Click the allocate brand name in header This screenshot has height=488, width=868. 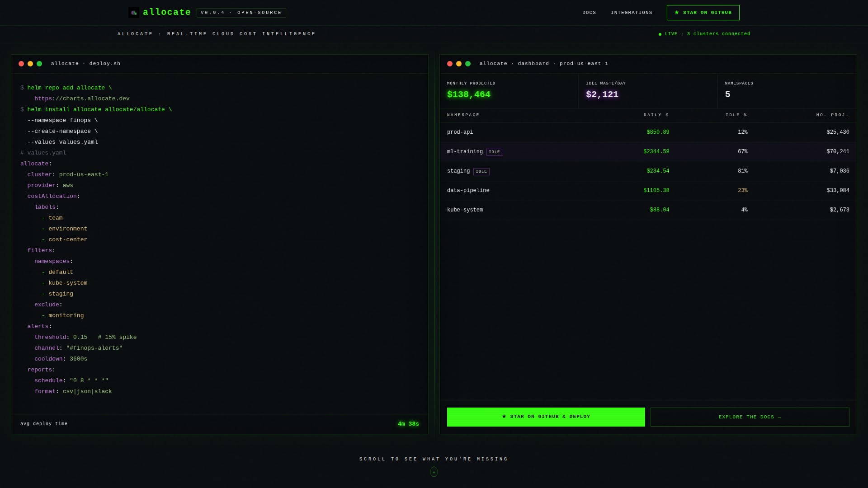click(x=167, y=13)
